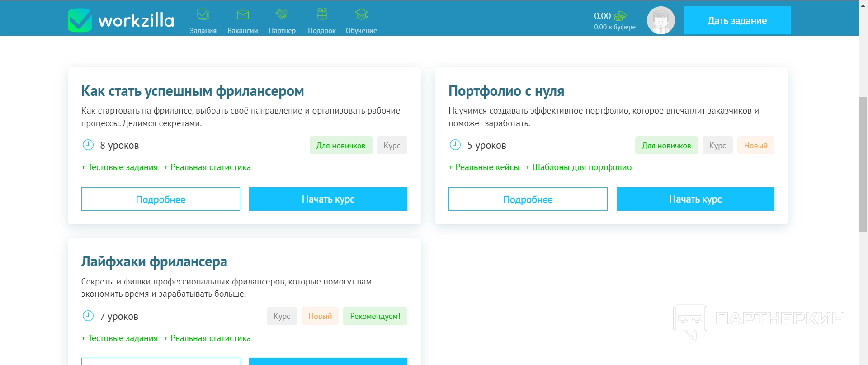This screenshot has width=868, height=365.
Task: Go to the Подарок menu label
Action: [322, 31]
